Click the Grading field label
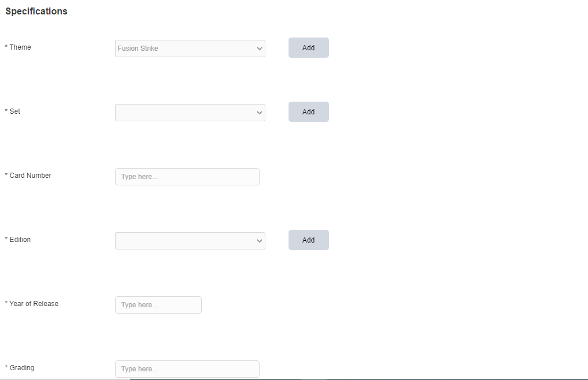This screenshot has height=380, width=588. click(x=22, y=368)
